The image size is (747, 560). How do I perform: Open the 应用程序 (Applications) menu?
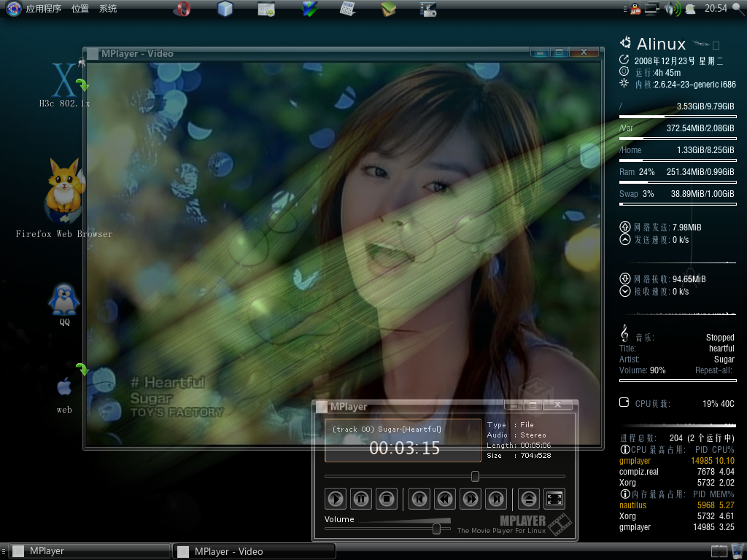[x=43, y=9]
